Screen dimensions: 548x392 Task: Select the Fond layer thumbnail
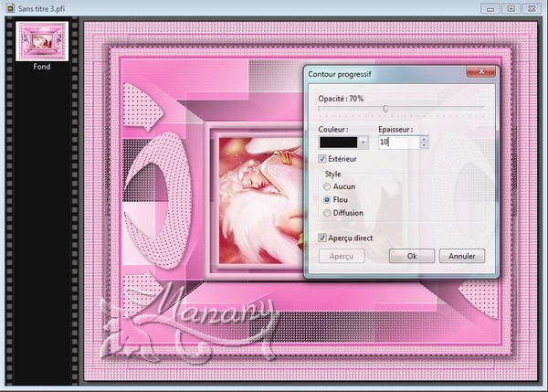click(42, 41)
